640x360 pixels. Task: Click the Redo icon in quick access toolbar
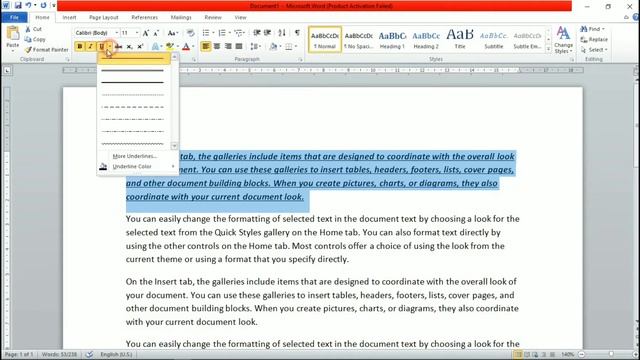tap(43, 5)
